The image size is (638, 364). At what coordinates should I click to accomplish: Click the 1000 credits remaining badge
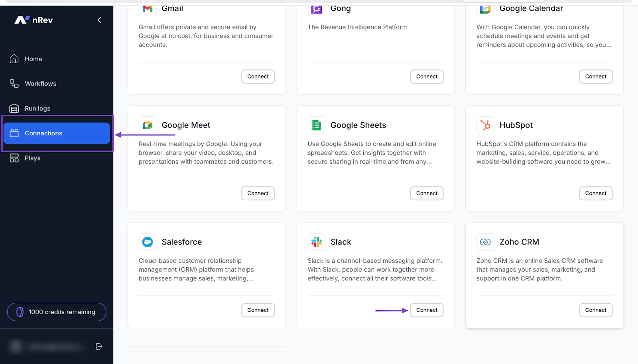(x=56, y=312)
